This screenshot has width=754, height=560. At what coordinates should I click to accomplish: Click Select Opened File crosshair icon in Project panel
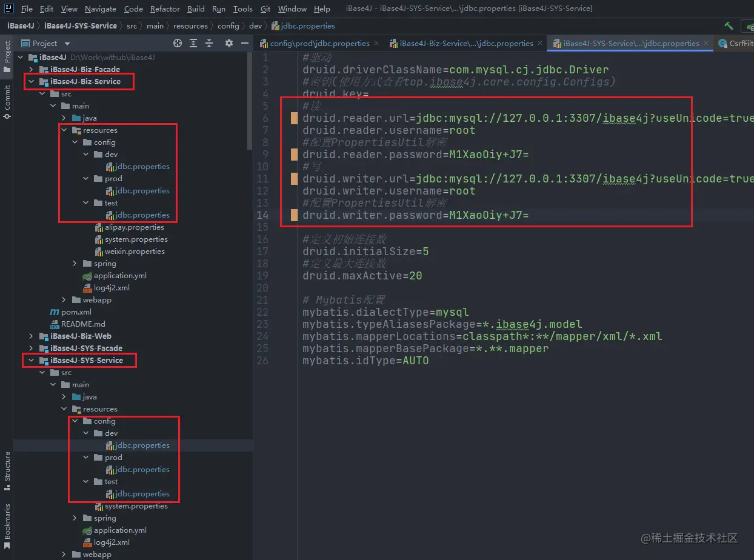[x=178, y=43]
